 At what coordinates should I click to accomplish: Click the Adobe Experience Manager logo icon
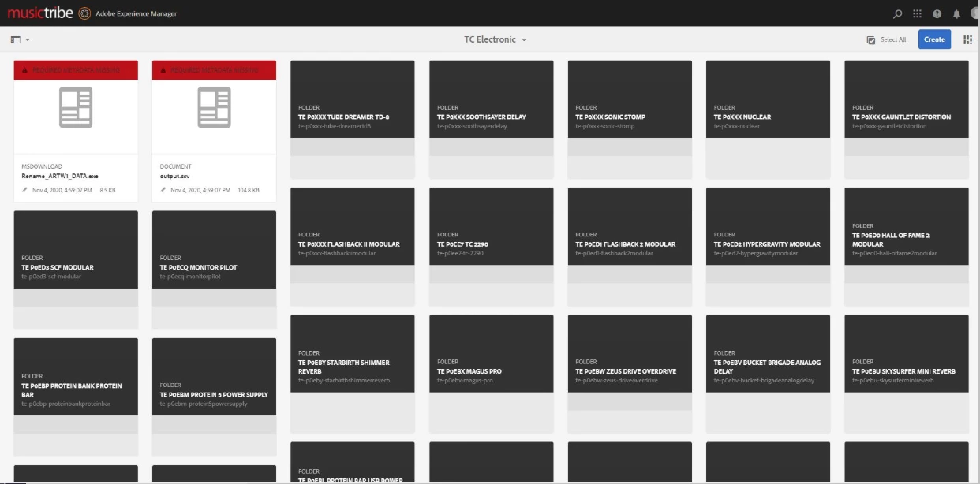(x=84, y=13)
